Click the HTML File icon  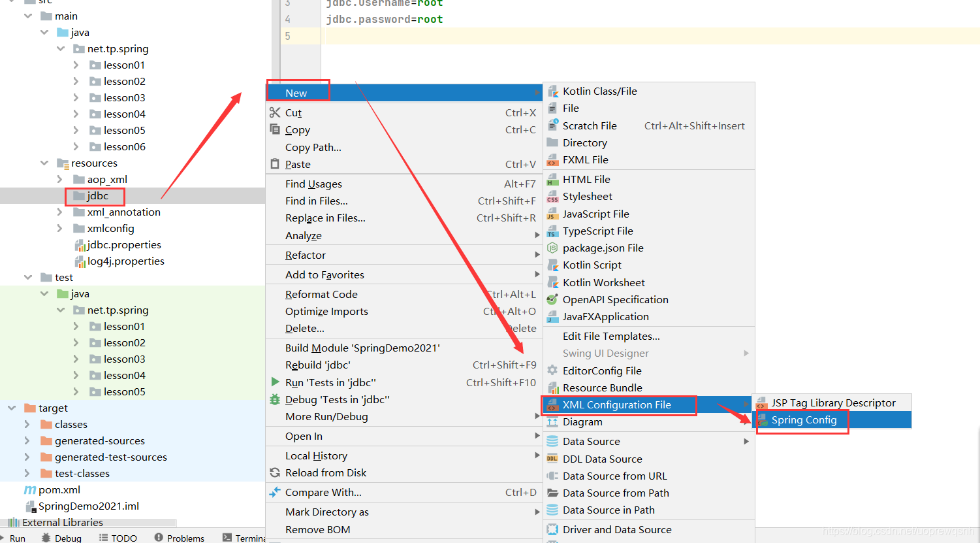point(552,180)
